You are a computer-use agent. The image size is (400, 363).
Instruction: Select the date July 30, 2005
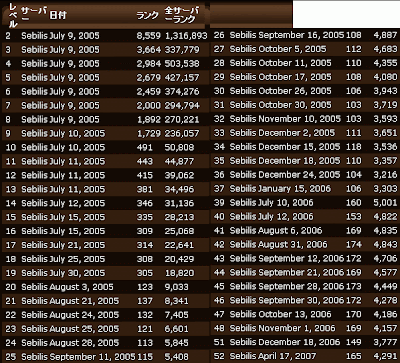tap(77, 273)
